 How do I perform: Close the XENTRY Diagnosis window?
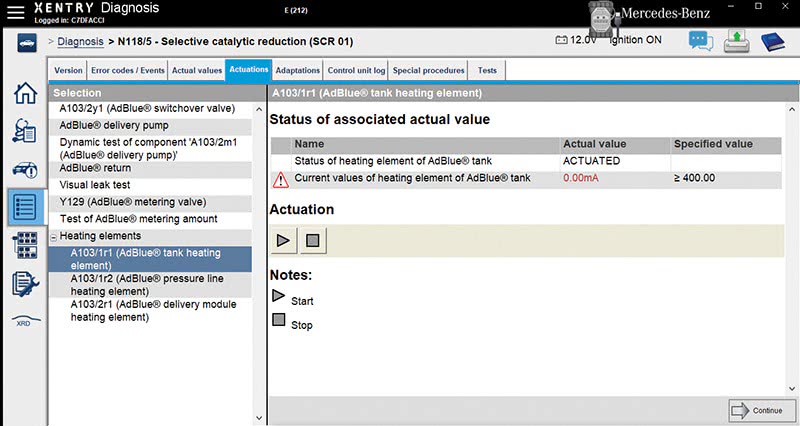(785, 6)
